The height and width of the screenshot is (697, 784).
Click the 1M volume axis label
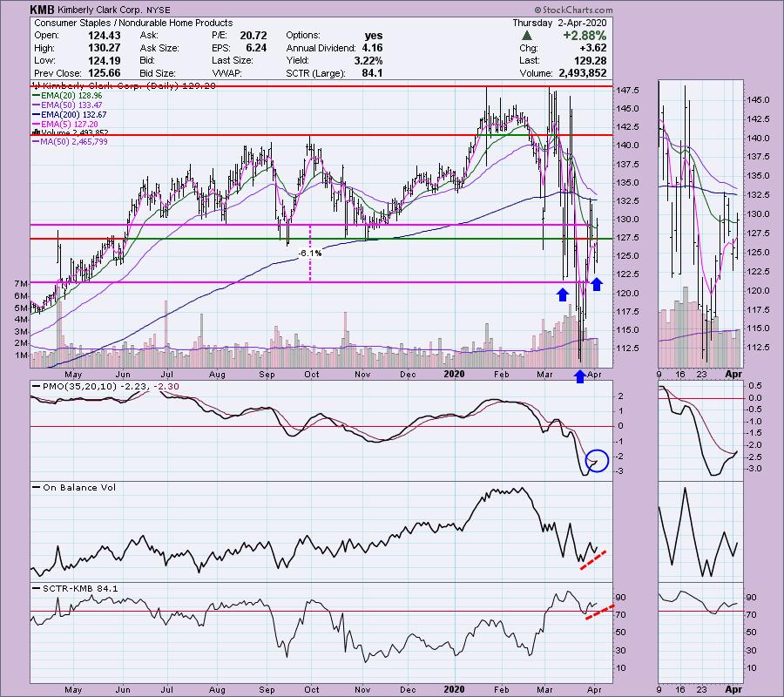(x=21, y=355)
